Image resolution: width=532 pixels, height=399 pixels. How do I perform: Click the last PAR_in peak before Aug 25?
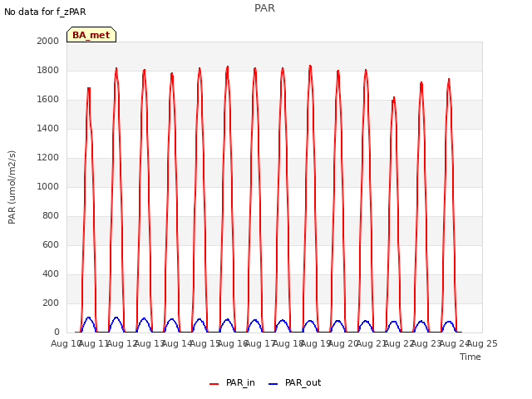(449, 80)
